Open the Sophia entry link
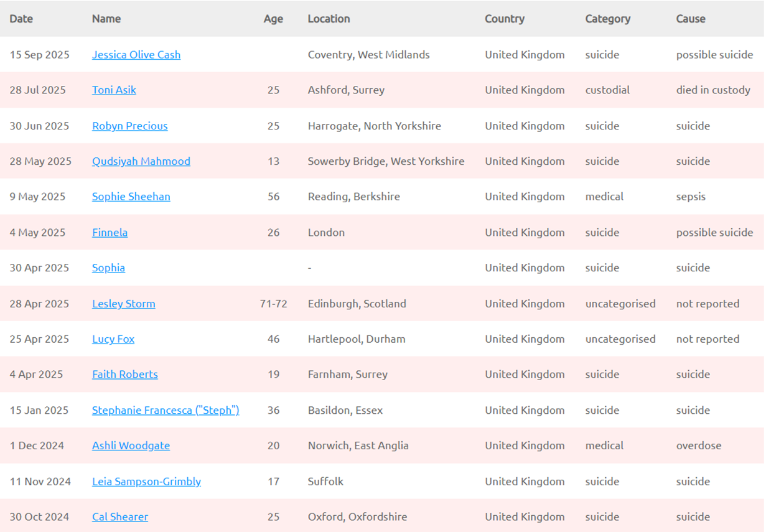The image size is (766, 532). [x=108, y=268]
